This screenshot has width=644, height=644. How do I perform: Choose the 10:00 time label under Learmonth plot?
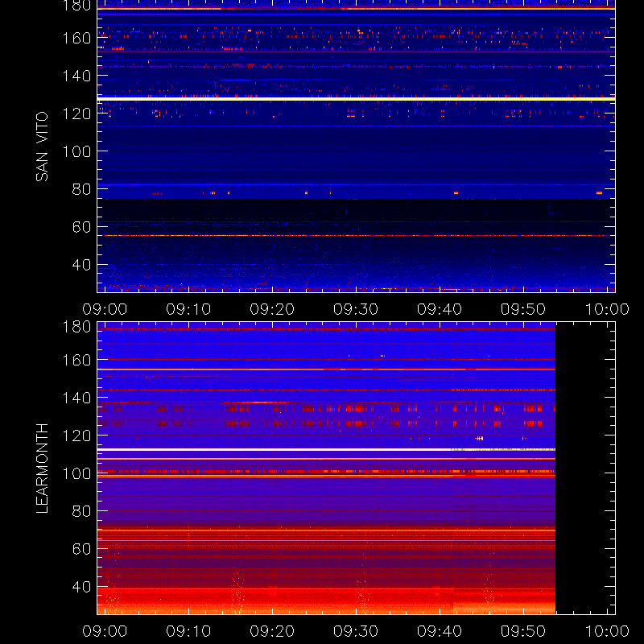click(x=607, y=631)
